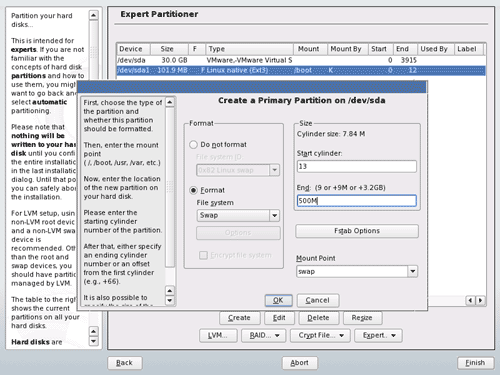
Task: Click the Start column header
Action: click(x=381, y=49)
